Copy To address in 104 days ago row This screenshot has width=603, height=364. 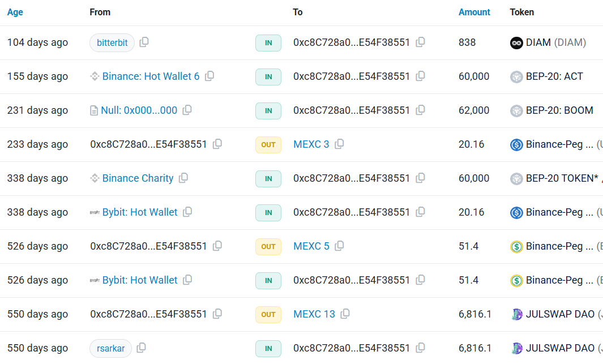[421, 42]
